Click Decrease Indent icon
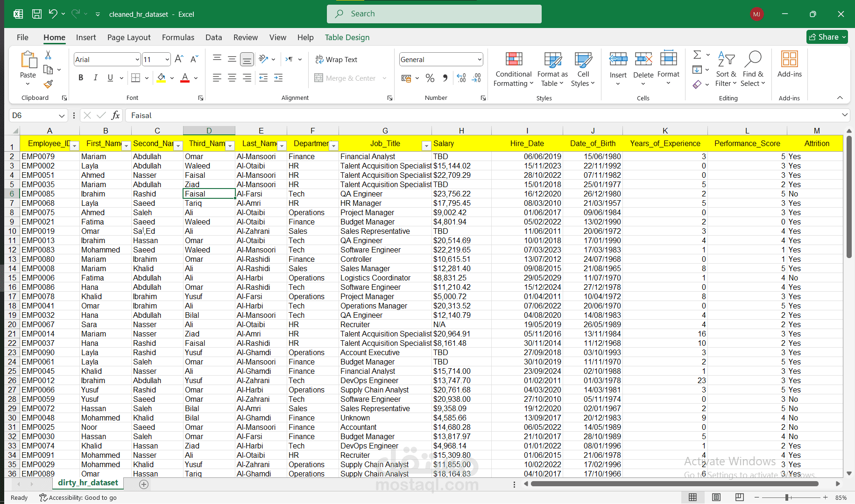This screenshot has height=504, width=855. coord(263,78)
